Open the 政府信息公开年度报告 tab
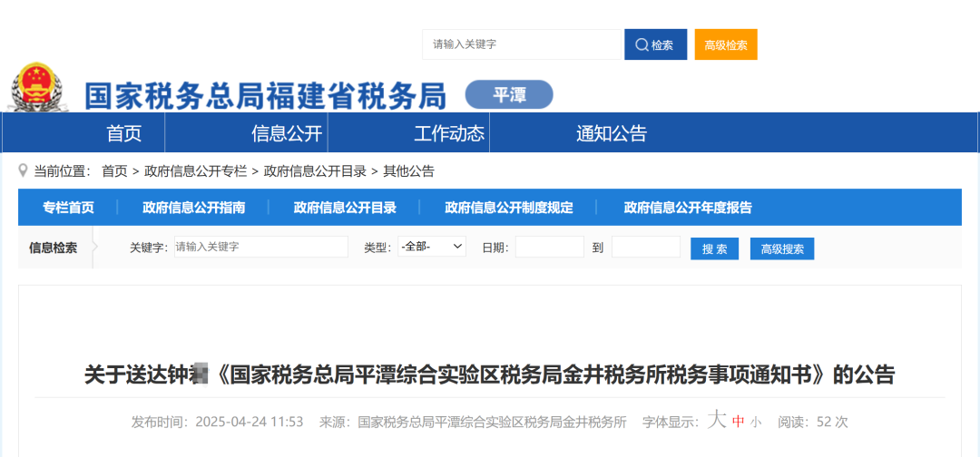This screenshot has width=980, height=457. coord(688,208)
